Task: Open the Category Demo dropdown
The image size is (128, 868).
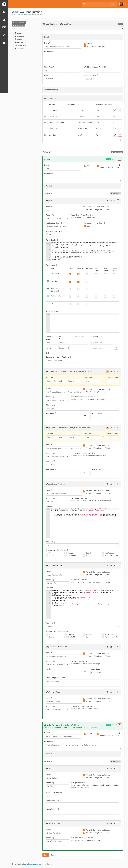Action: click(x=56, y=79)
